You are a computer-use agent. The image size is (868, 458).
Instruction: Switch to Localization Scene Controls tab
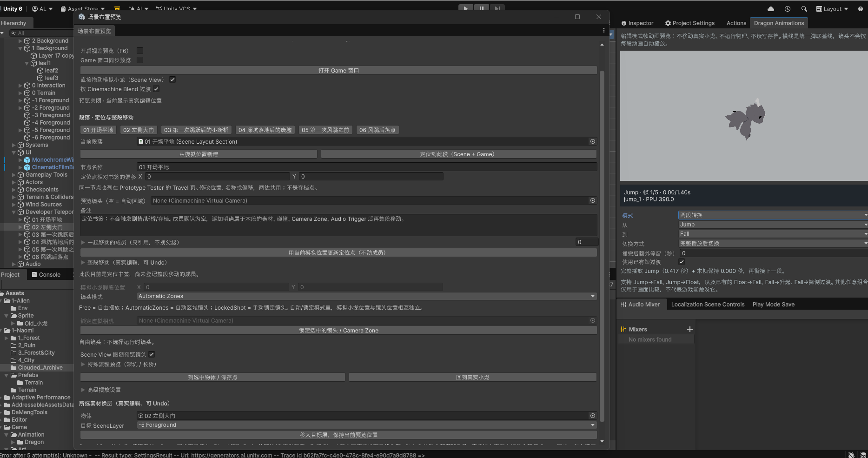pyautogui.click(x=708, y=305)
